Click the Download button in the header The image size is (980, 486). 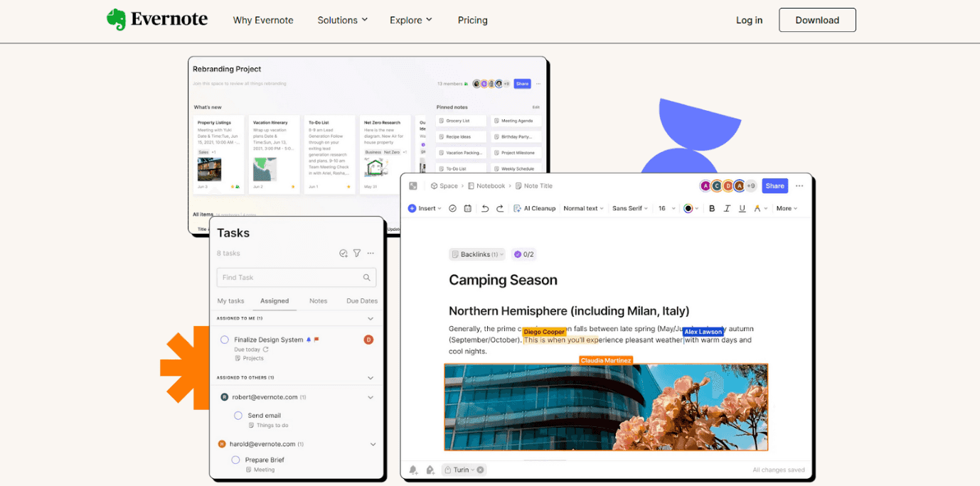pos(817,20)
